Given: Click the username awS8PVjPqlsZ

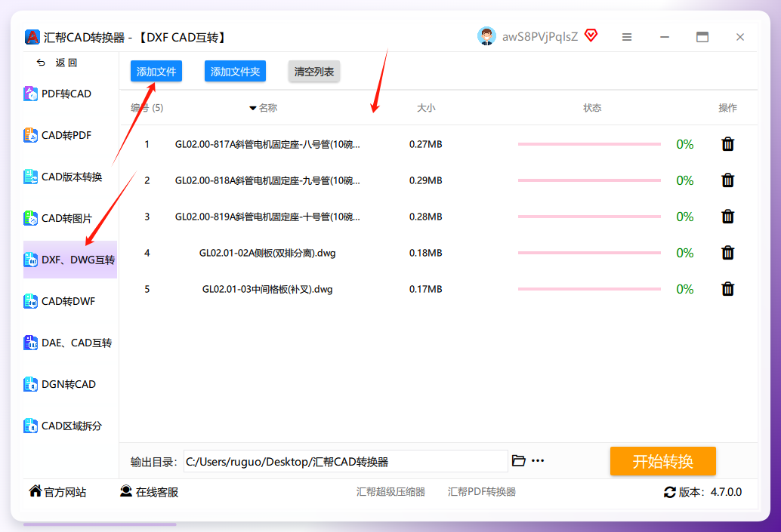Looking at the screenshot, I should point(540,37).
